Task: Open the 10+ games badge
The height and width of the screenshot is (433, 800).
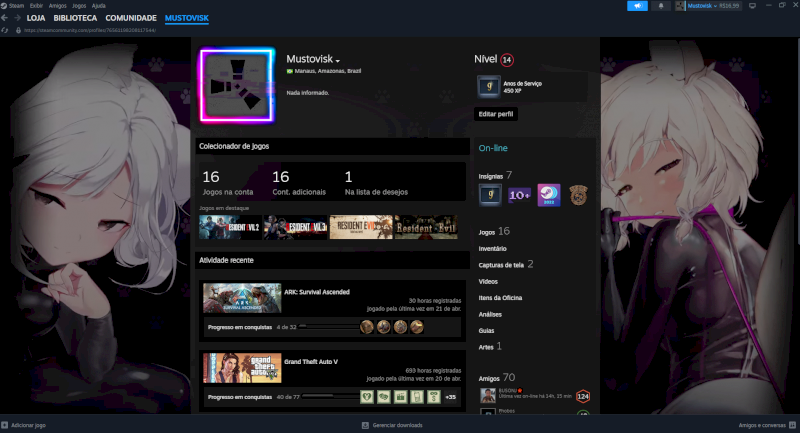Action: click(519, 195)
